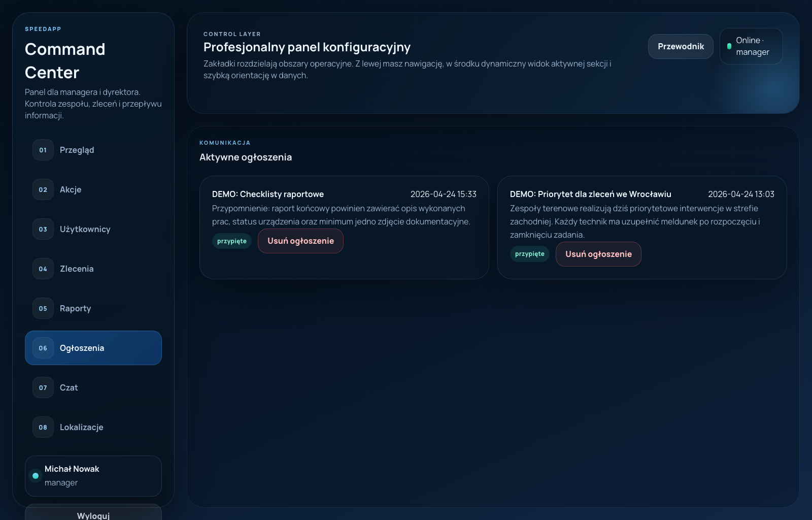Open Zlecenia using icon 04
812x520 pixels.
click(x=43, y=269)
